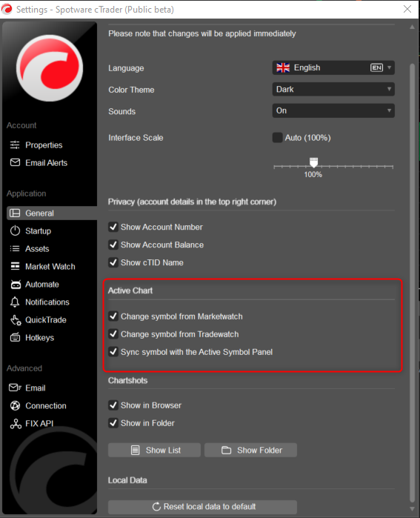The height and width of the screenshot is (518, 420).
Task: Click the Show List button
Action: coord(154,450)
